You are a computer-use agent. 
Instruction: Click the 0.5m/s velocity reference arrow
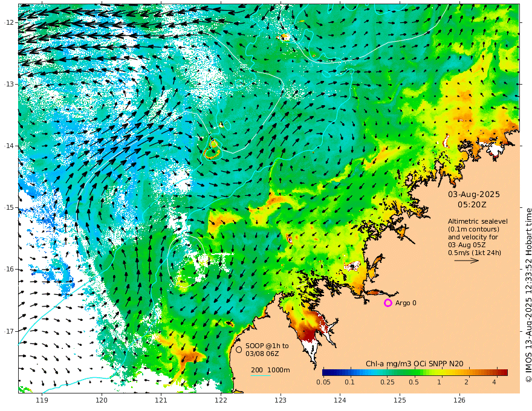[x=467, y=261]
